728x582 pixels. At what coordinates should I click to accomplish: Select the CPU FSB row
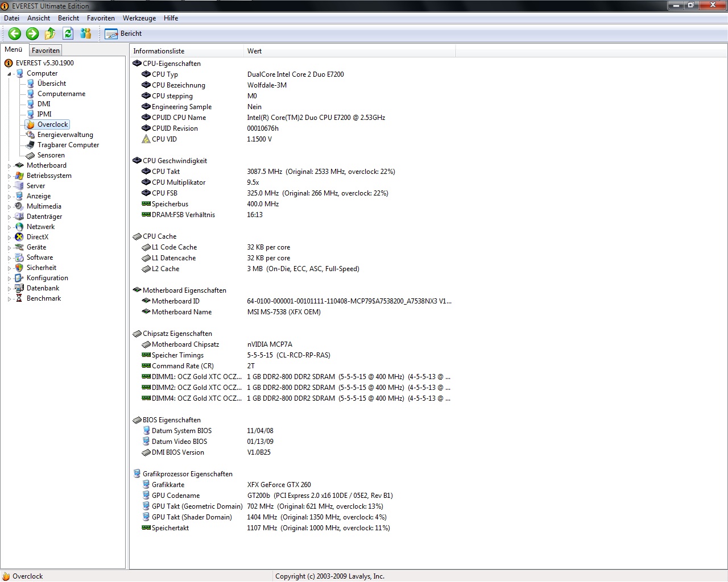click(292, 193)
